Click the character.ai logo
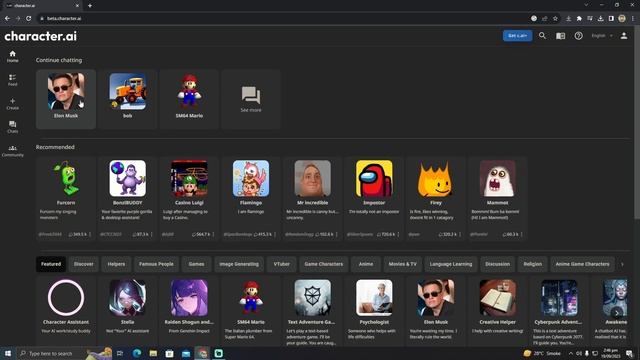Image resolution: width=640 pixels, height=360 pixels. [40, 36]
